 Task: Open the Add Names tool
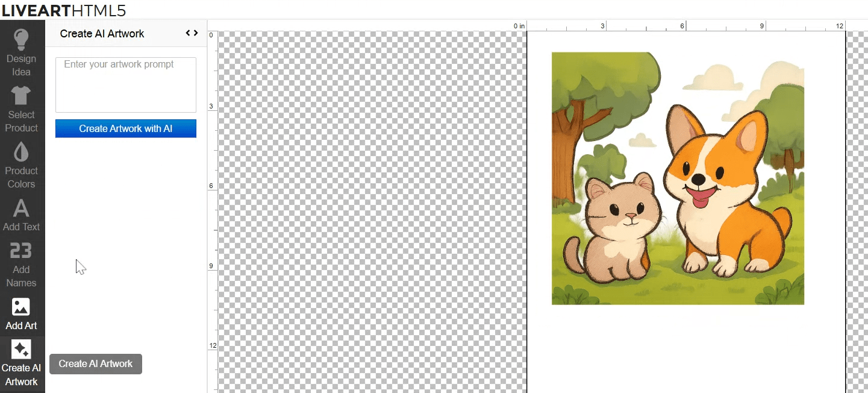pyautogui.click(x=22, y=251)
